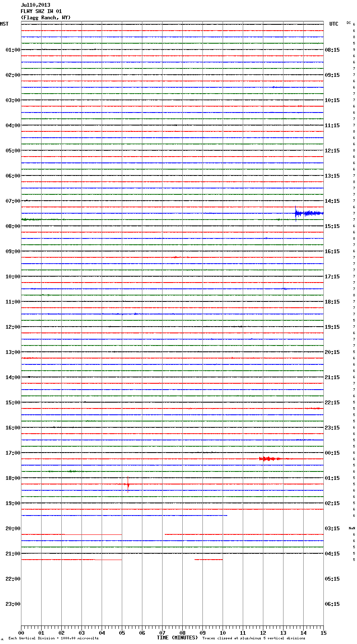Viewport: 357px width, 644px height.
Task: Click the "23:15" UTC time label
Action: click(x=332, y=428)
